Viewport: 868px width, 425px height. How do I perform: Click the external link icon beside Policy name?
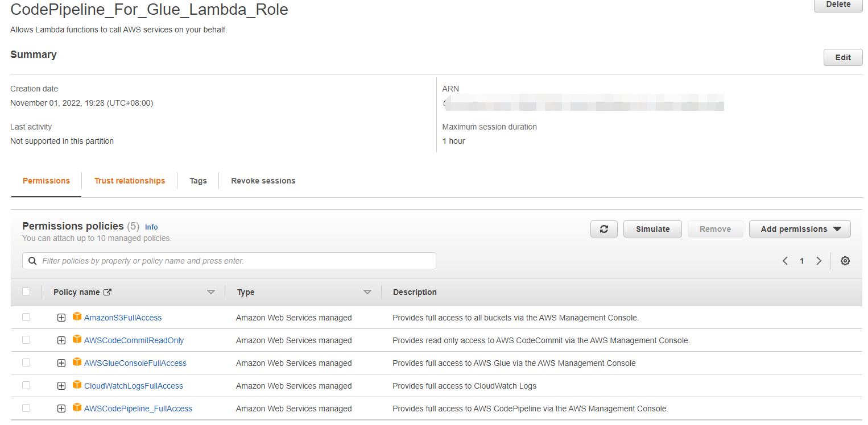coord(107,292)
